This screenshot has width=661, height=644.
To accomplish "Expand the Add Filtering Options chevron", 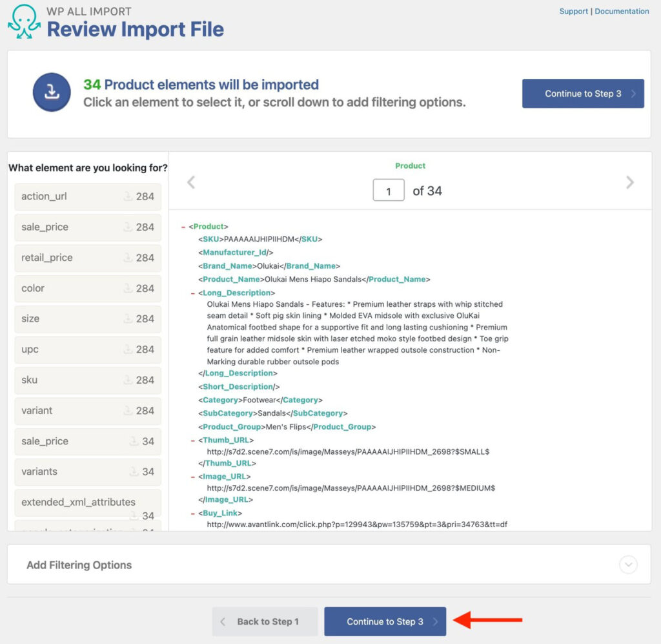I will click(x=628, y=565).
